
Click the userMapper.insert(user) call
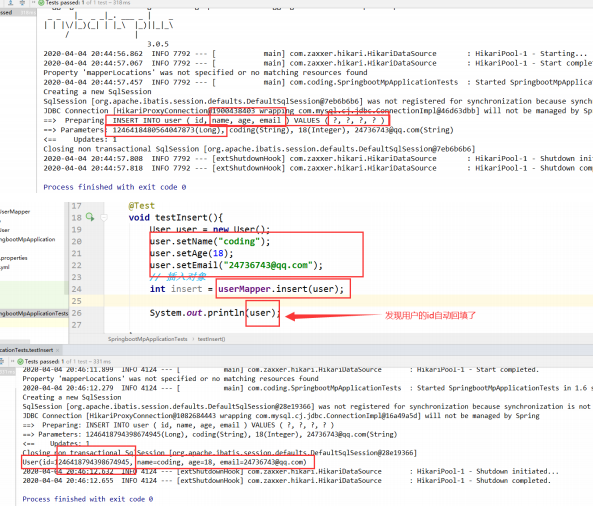click(281, 289)
